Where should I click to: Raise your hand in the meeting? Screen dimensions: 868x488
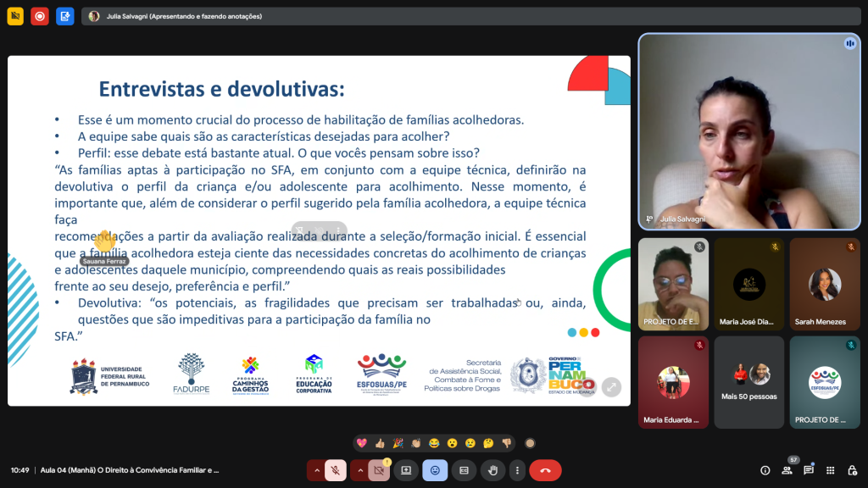pos(492,470)
